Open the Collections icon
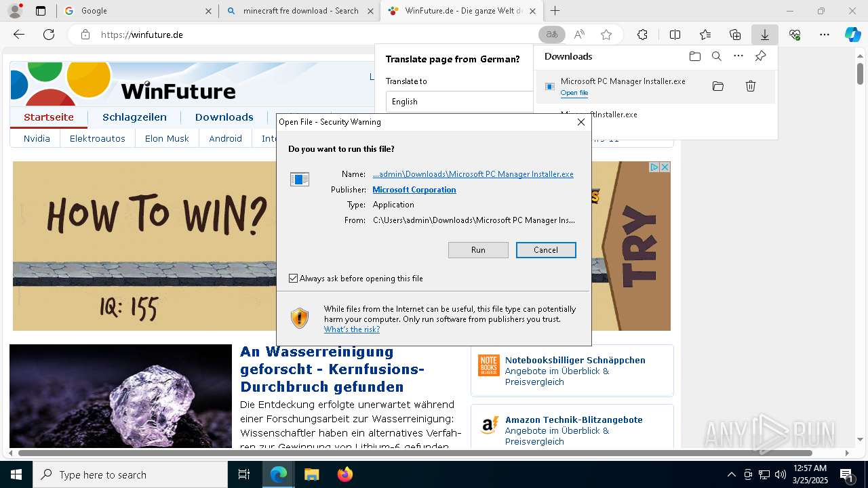This screenshot has height=488, width=868. pos(735,35)
